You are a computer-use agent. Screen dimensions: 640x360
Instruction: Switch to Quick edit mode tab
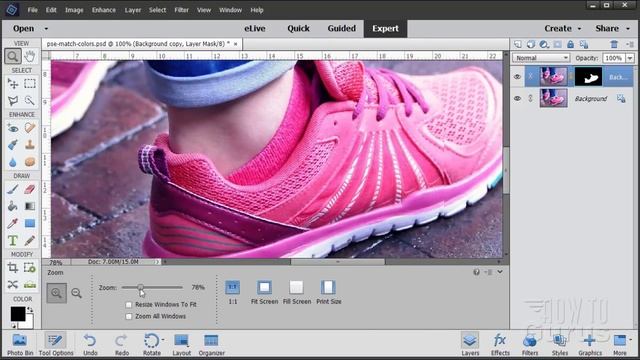coord(298,29)
